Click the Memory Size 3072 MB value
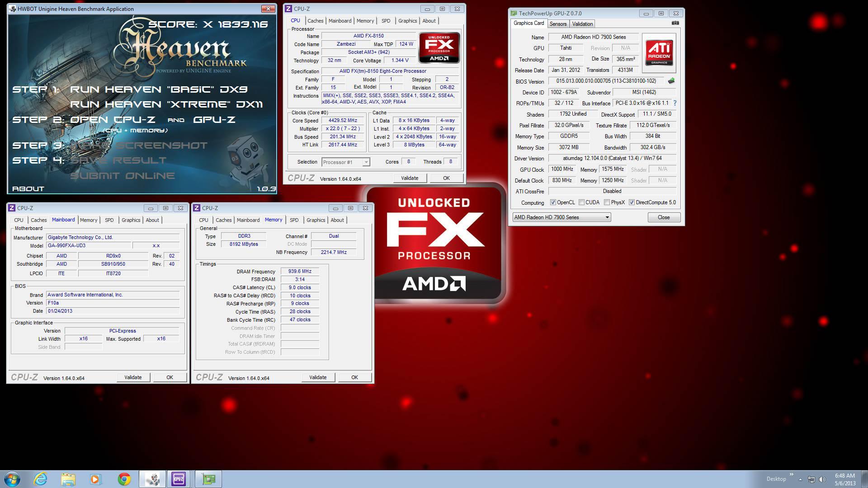The image size is (868, 488). point(568,147)
